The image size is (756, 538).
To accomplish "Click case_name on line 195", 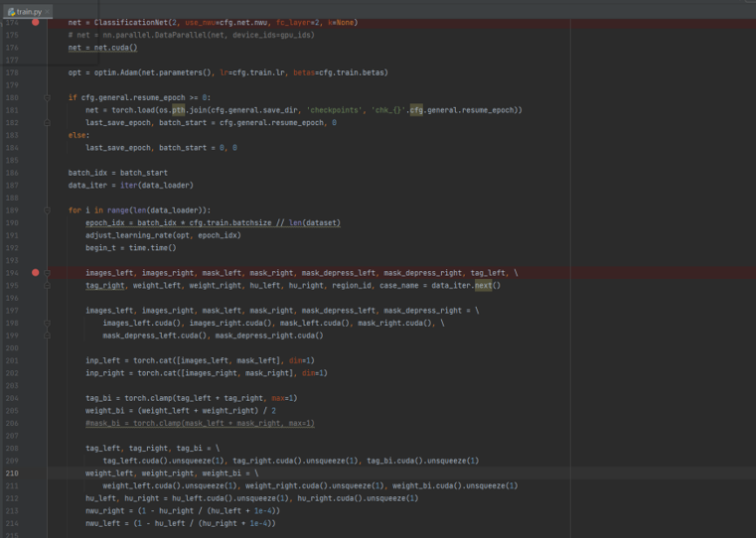I will (x=399, y=286).
